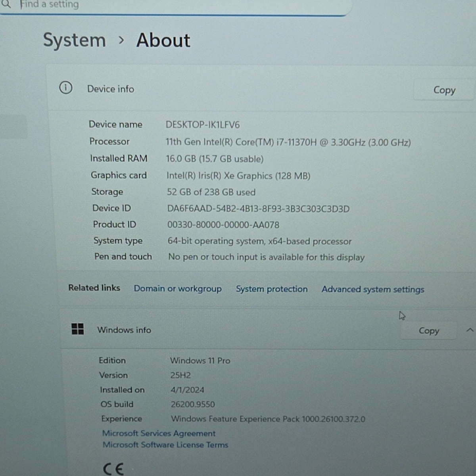The height and width of the screenshot is (476, 476).
Task: Open Microsoft Software License Terms link
Action: tap(165, 445)
